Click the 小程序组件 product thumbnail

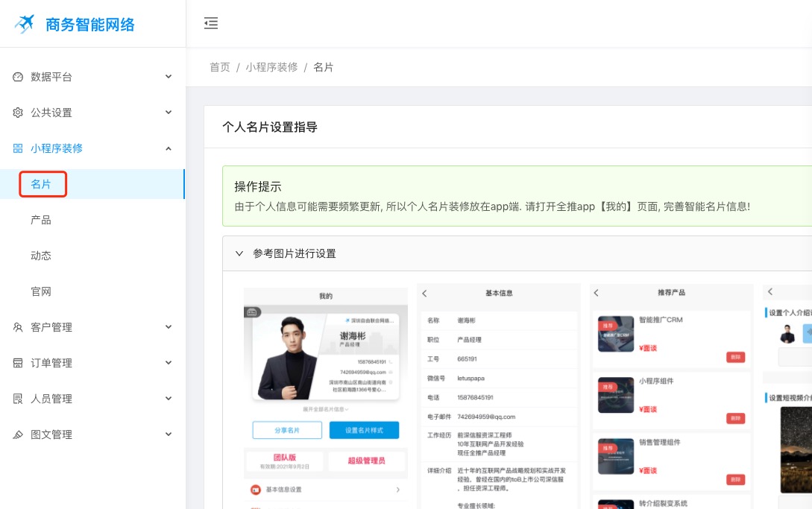point(616,395)
